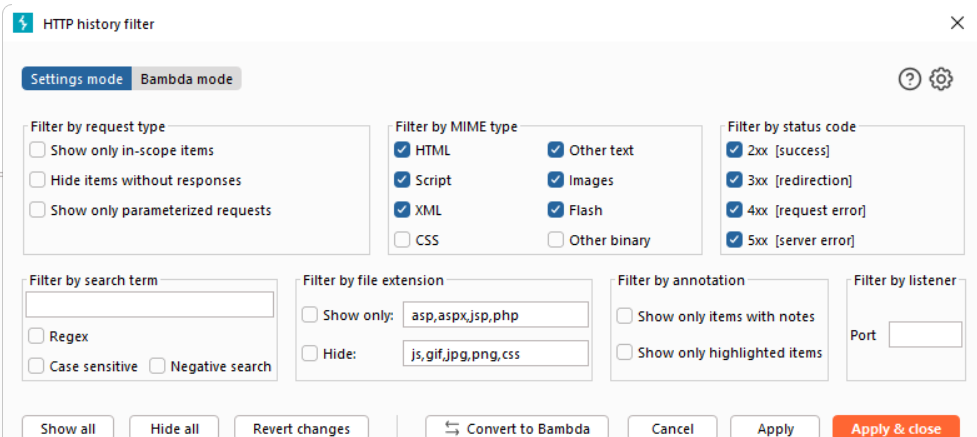Disable the 4xx request error filter
Screen dimensions: 977x437
pyautogui.click(x=735, y=210)
